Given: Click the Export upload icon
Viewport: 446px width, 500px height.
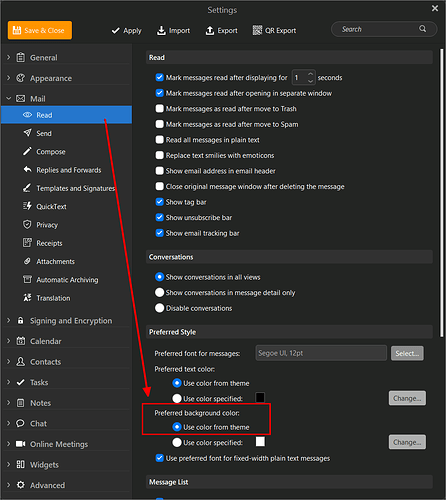Looking at the screenshot, I should tap(210, 30).
